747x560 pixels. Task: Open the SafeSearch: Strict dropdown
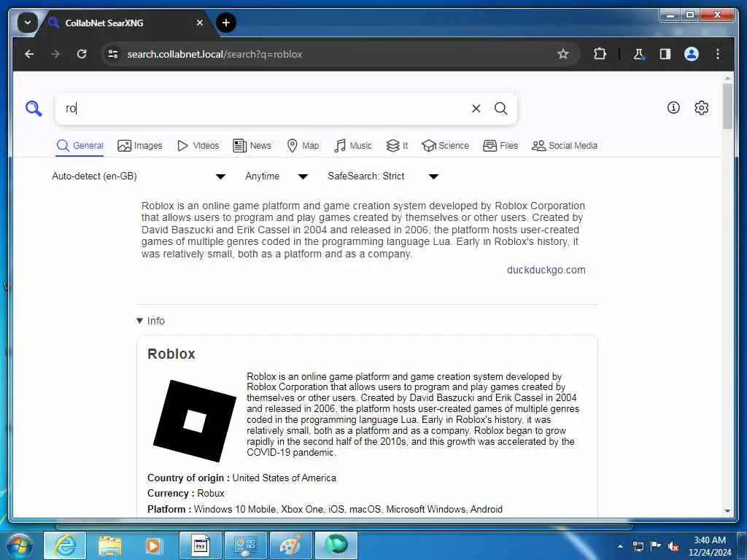[382, 176]
